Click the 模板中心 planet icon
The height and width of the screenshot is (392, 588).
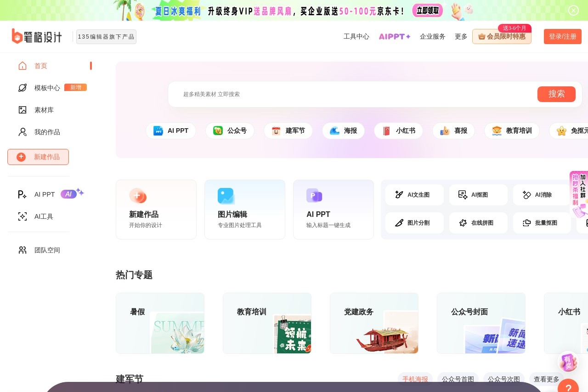(x=23, y=88)
